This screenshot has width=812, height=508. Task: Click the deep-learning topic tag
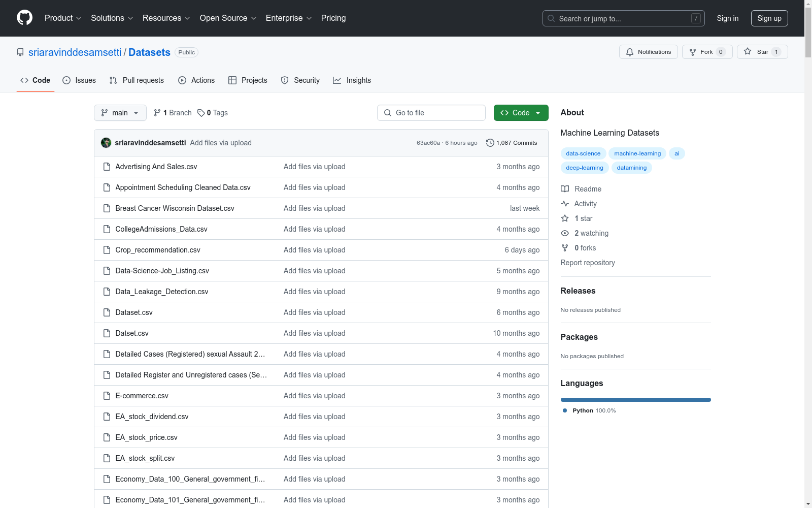tap(585, 168)
